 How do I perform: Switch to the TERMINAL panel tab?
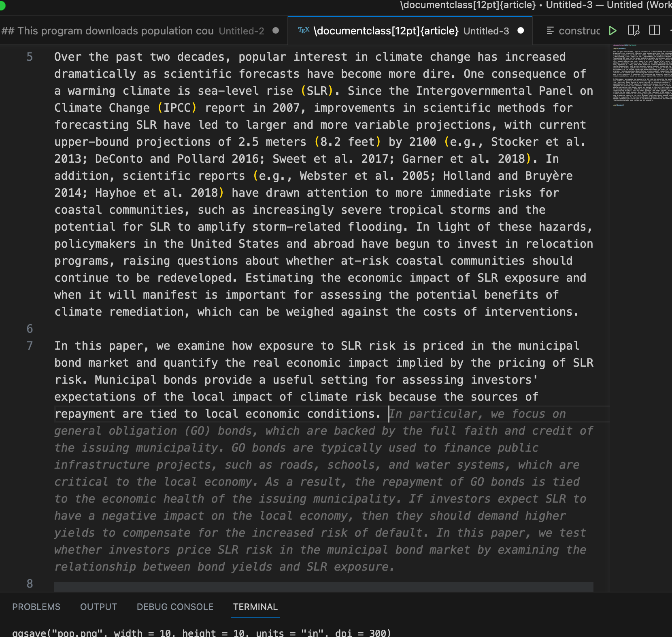255,607
